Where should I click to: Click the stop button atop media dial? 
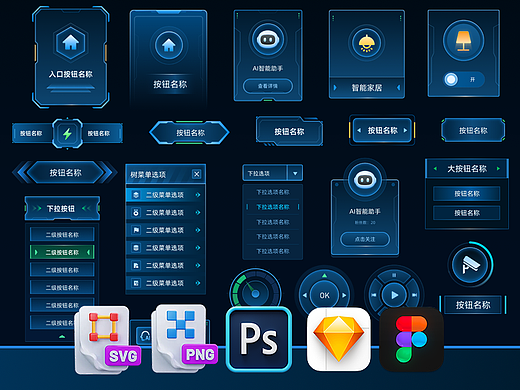(x=394, y=275)
